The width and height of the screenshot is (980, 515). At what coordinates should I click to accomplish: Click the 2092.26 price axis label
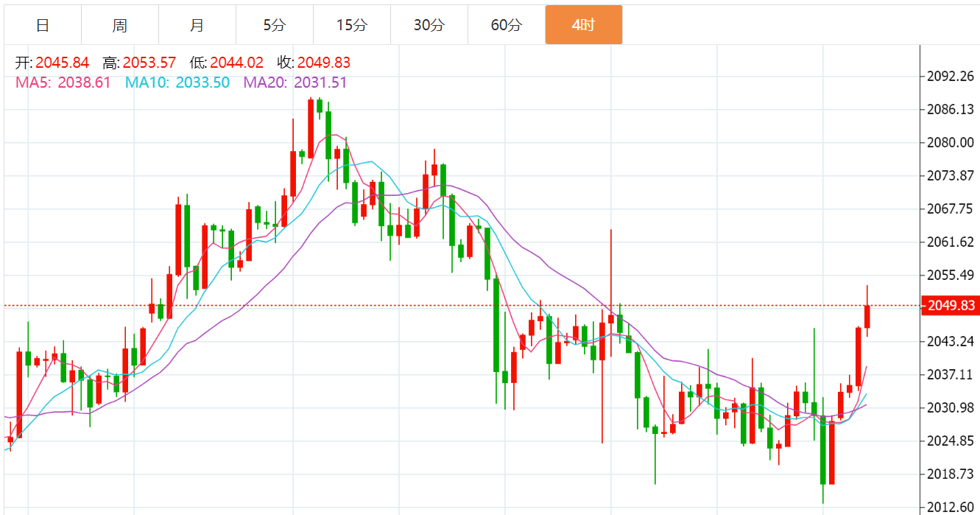pos(952,76)
